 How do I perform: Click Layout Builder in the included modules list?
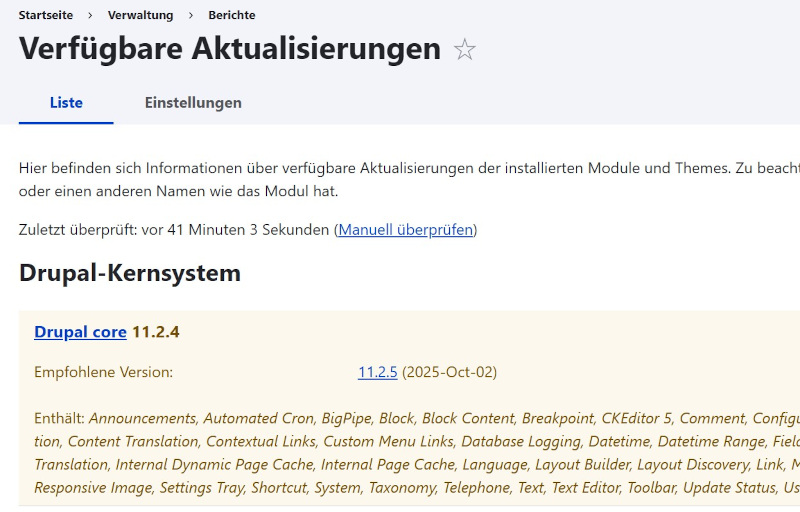point(581,464)
